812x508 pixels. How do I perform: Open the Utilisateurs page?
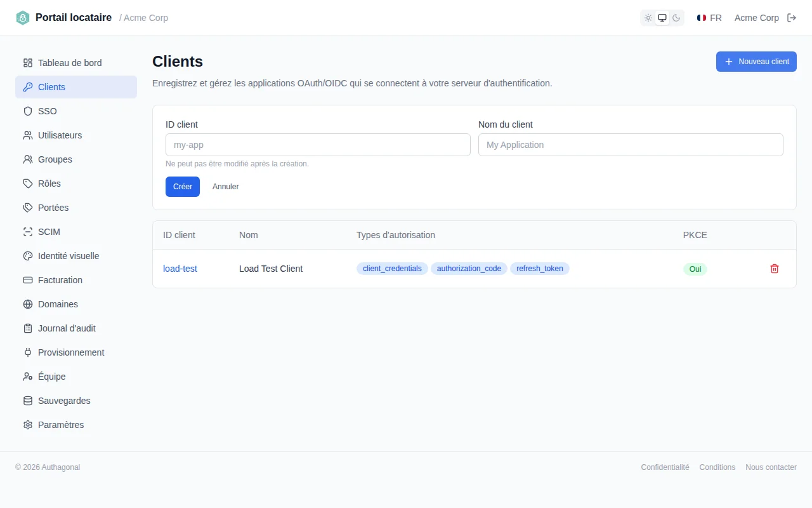click(76, 135)
